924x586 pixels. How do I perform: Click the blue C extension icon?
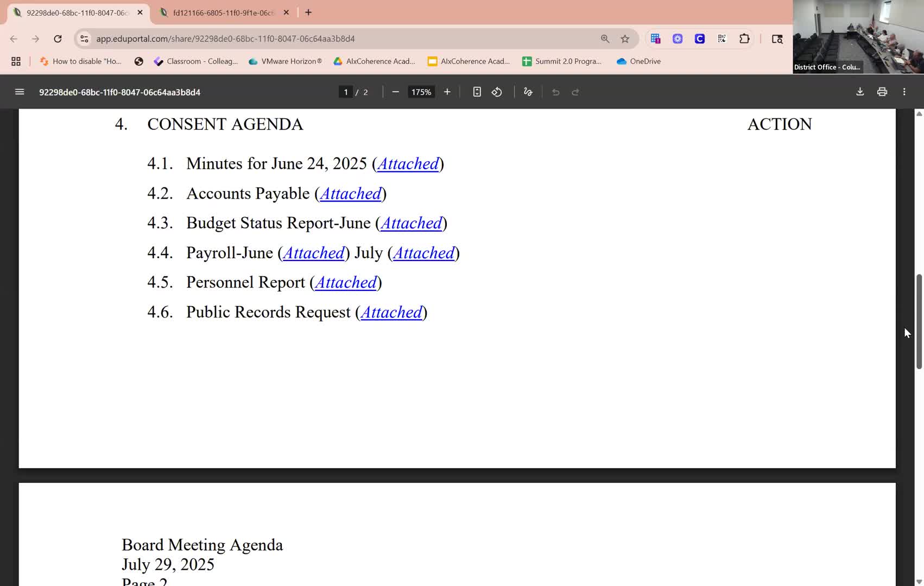pyautogui.click(x=700, y=39)
